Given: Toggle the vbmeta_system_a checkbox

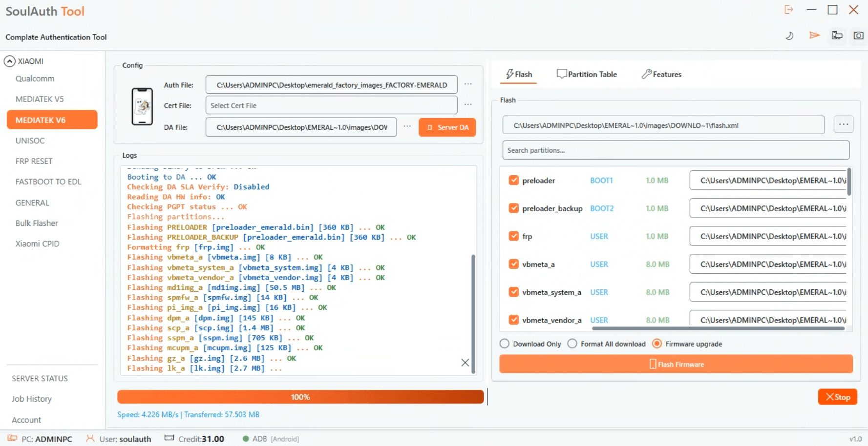Looking at the screenshot, I should click(x=513, y=292).
